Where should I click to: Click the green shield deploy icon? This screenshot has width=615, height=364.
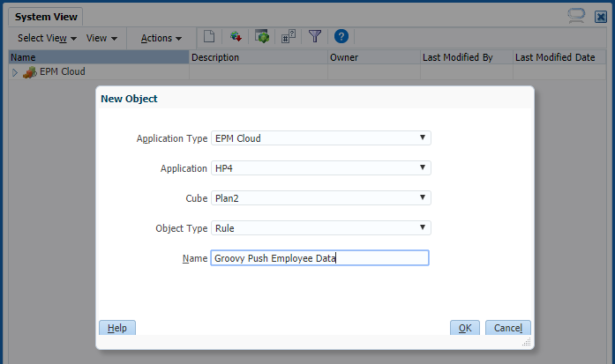click(x=261, y=37)
